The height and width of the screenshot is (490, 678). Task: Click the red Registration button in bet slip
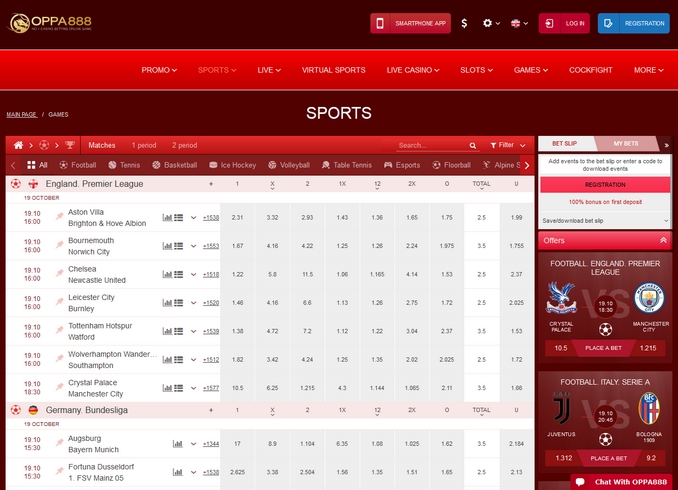605,185
